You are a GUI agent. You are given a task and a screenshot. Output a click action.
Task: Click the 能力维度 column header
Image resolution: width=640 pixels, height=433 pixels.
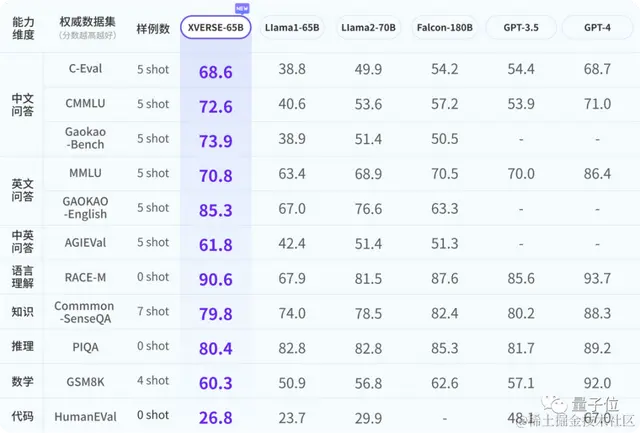[23, 28]
